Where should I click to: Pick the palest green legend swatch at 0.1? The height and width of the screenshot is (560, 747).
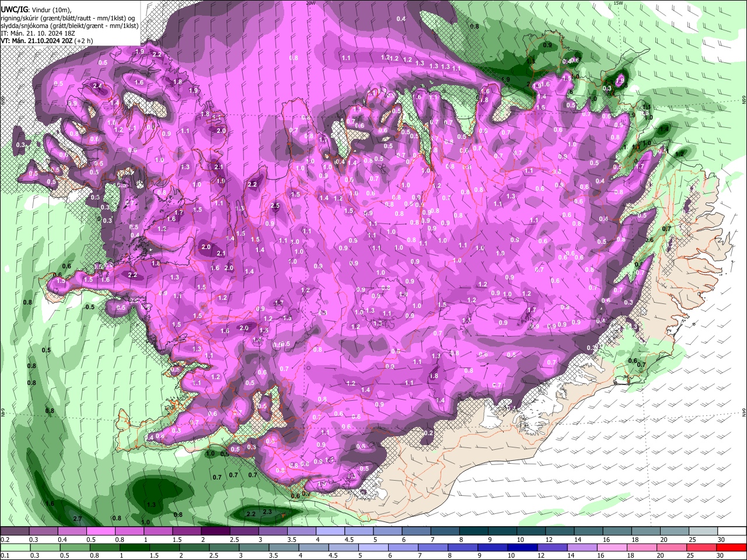15,547
